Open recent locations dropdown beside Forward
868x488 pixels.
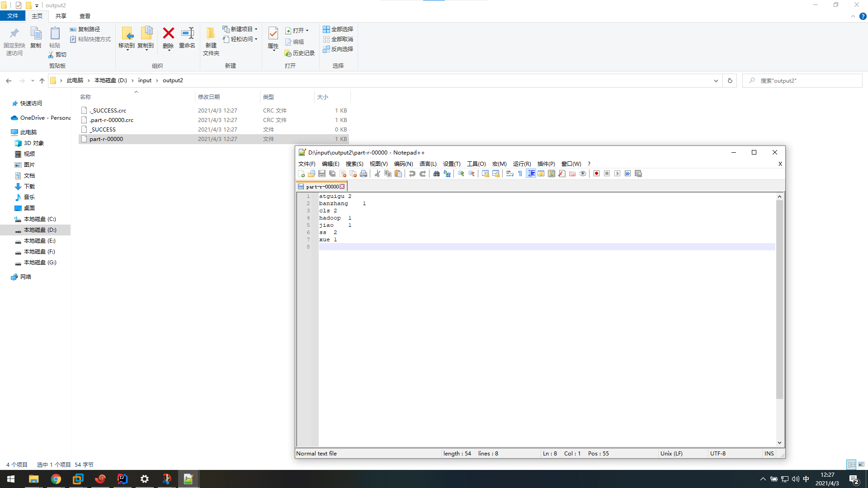coord(33,81)
